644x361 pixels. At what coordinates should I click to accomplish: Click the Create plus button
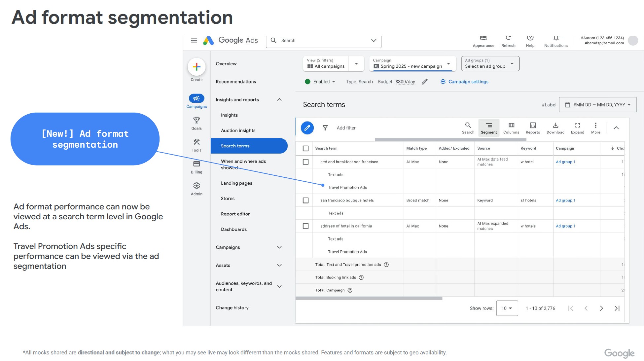(197, 67)
